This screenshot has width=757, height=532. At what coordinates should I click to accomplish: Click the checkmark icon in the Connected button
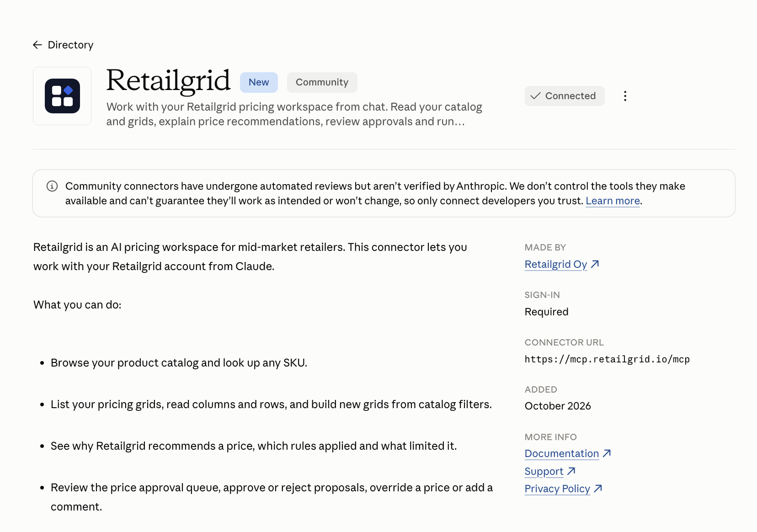click(535, 96)
